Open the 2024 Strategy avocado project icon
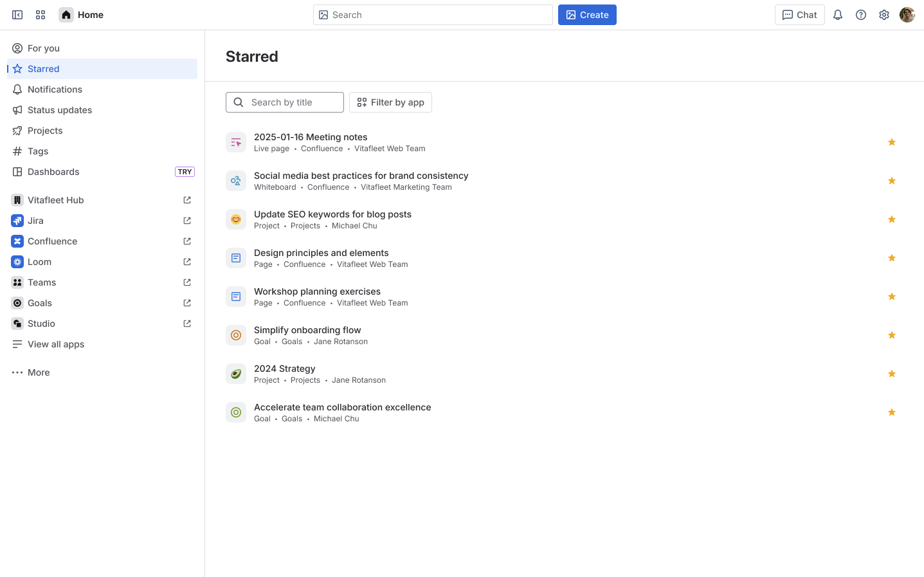Image resolution: width=924 pixels, height=577 pixels. (236, 374)
